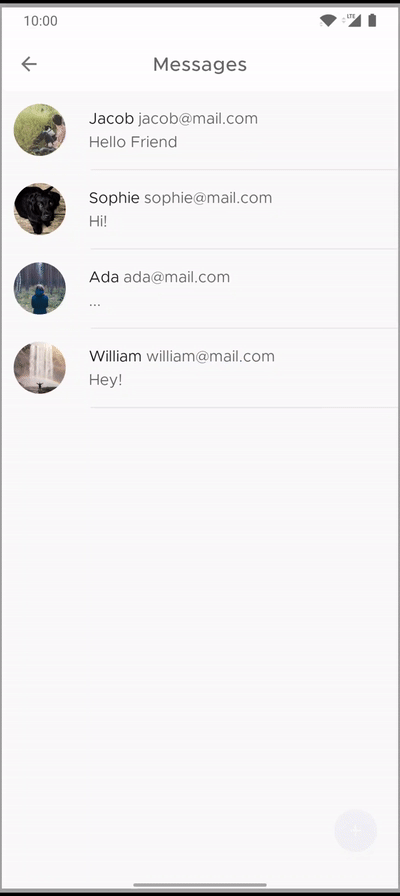400x896 pixels.
Task: Tap the bottom navigation gesture bar
Action: [200, 885]
